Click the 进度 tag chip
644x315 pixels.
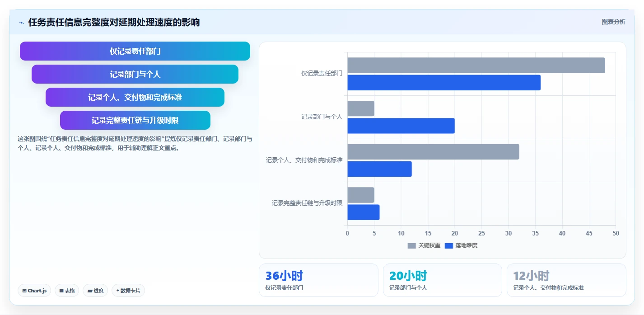(x=95, y=291)
